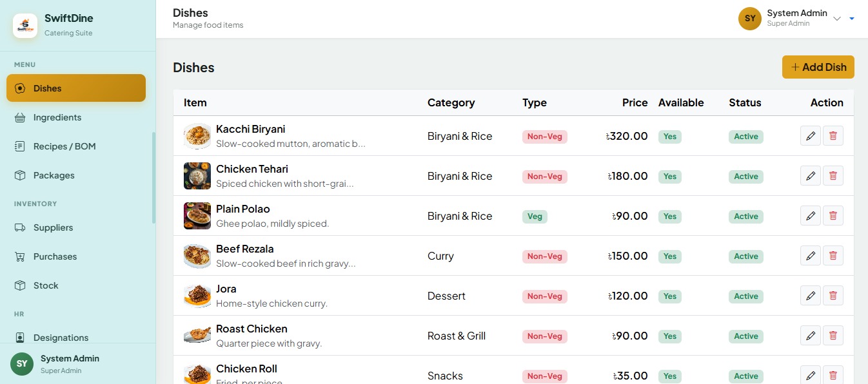
Task: Edit the Kacchi Biryani dish
Action: click(811, 136)
